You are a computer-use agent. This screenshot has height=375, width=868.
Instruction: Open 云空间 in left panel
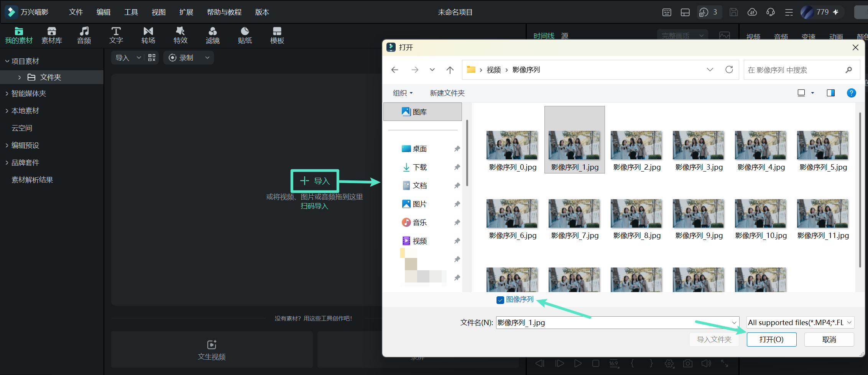coord(22,128)
